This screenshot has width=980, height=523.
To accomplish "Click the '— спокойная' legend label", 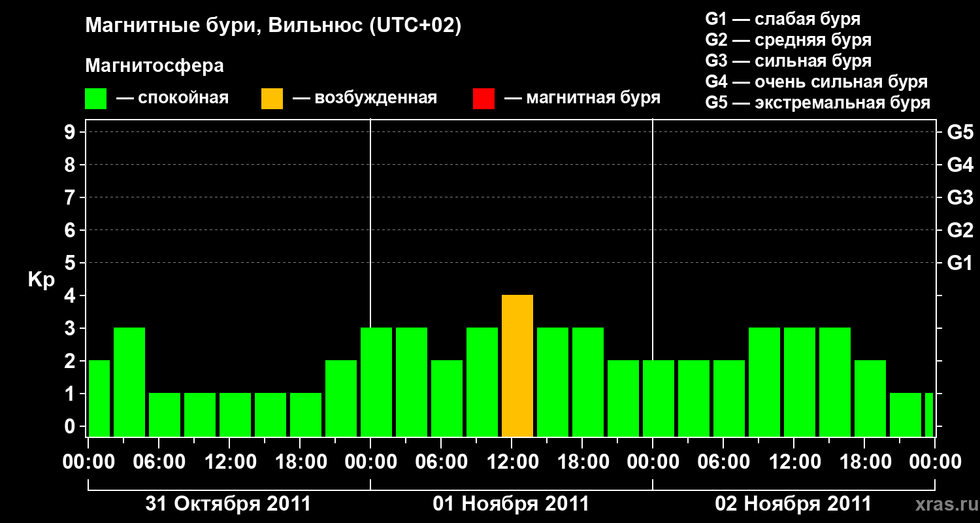I will 172,98.
